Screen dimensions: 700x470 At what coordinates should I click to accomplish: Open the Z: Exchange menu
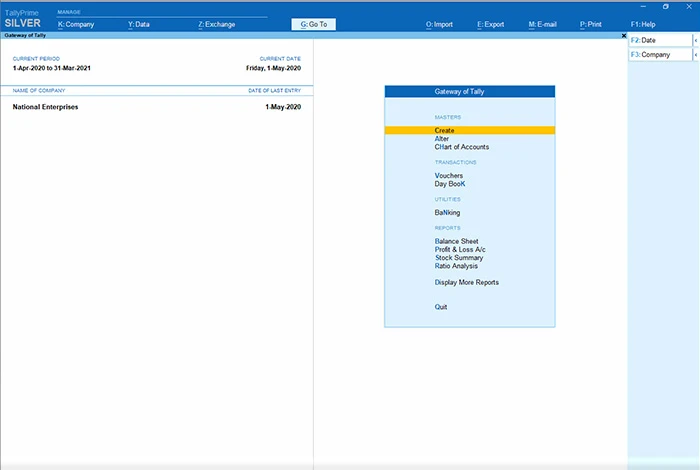217,25
